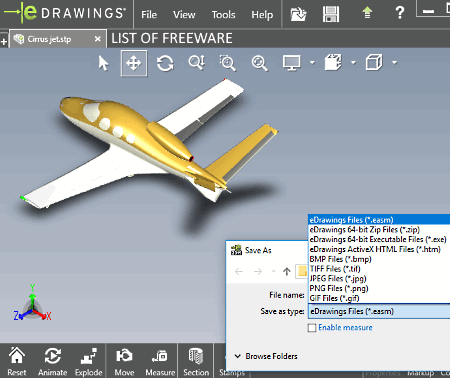Select BMP Files (*.bmp) option
Screen dimensions: 450x378
[379, 259]
